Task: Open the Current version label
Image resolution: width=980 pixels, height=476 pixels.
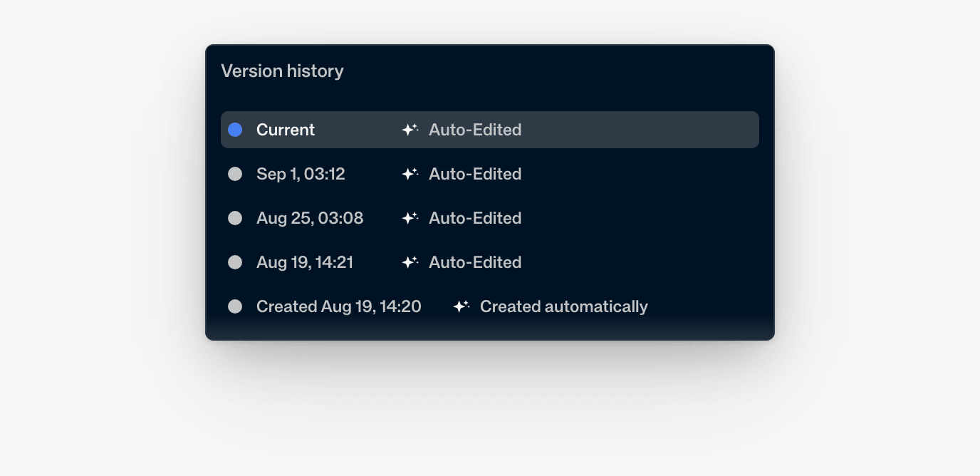Action: coord(286,130)
